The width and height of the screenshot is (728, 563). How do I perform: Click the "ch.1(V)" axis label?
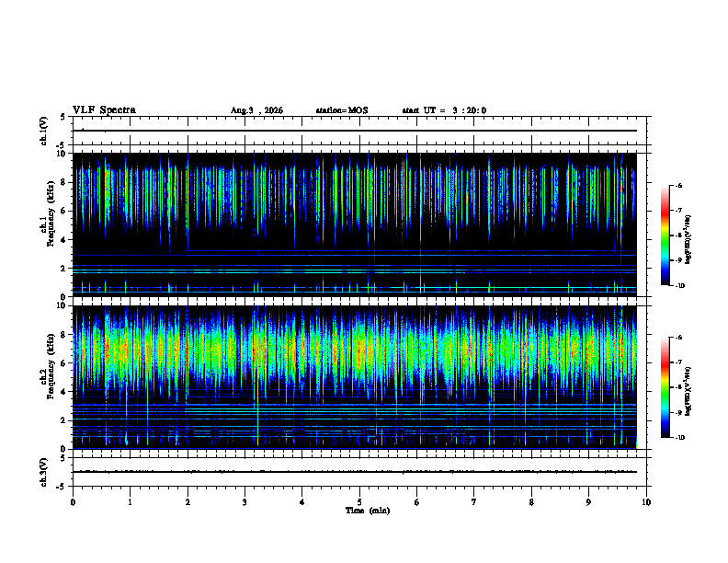(43, 131)
